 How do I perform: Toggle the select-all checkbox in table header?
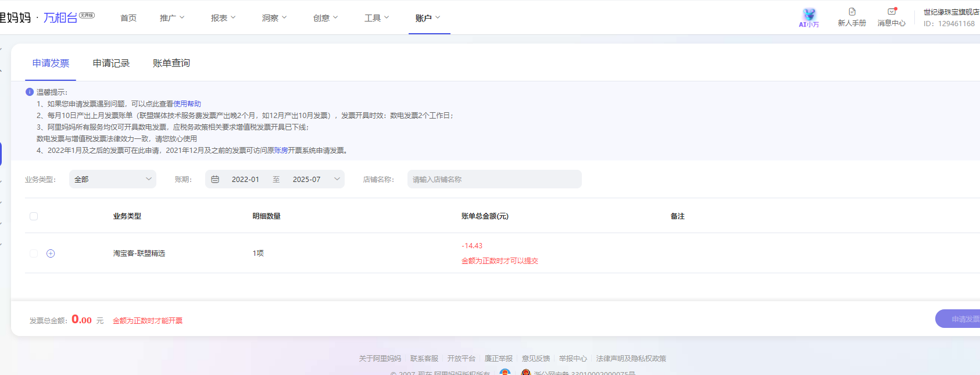point(34,216)
